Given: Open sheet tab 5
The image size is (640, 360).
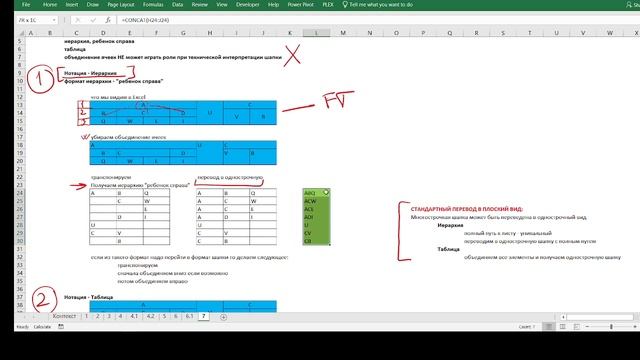Looking at the screenshot, I should coord(164,316).
